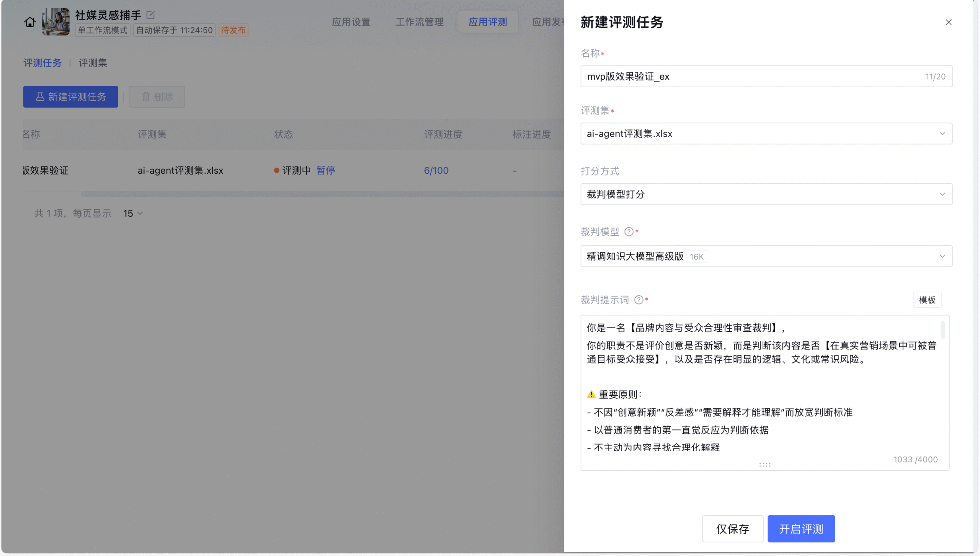
Task: Expand the 裁判模型 dropdown selector
Action: click(766, 256)
